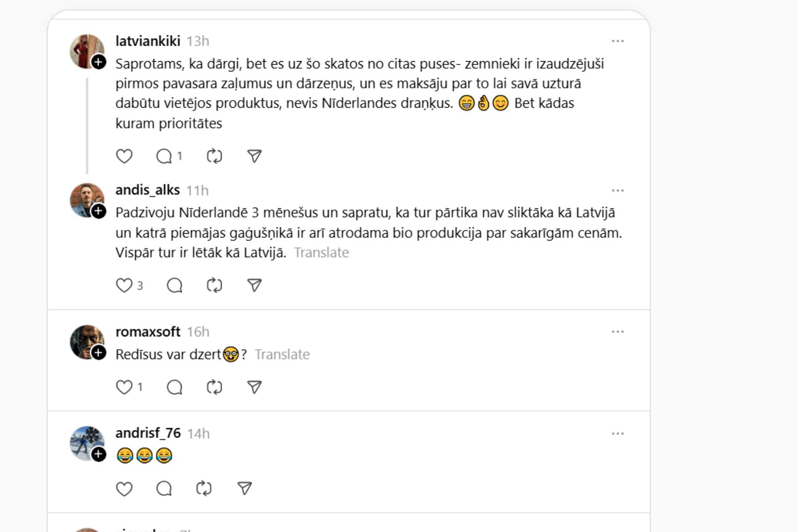798x532 pixels.
Task: Open more options for romaxsoft's post
Action: [618, 332]
